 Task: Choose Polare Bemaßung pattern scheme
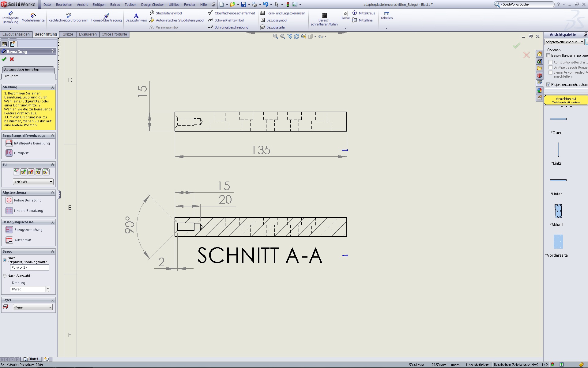pyautogui.click(x=9, y=200)
